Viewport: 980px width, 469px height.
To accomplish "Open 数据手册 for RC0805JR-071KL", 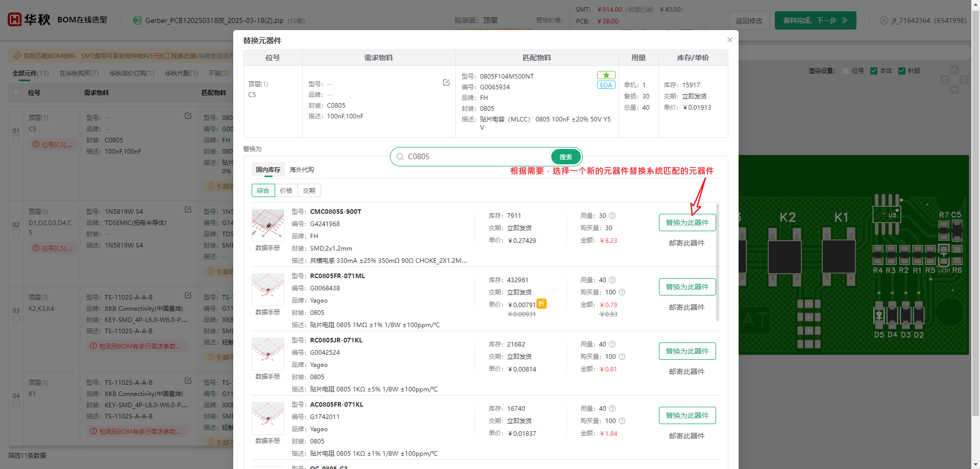I will (267, 377).
